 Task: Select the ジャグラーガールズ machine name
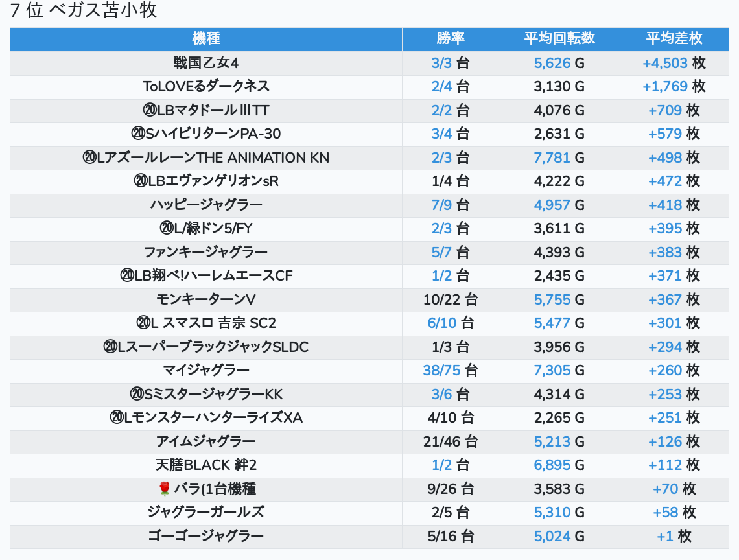coord(206,513)
